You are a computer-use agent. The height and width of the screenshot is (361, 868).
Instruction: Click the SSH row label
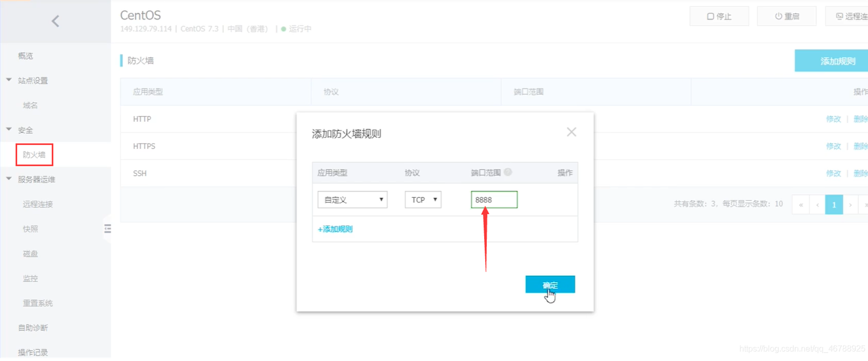pyautogui.click(x=140, y=173)
